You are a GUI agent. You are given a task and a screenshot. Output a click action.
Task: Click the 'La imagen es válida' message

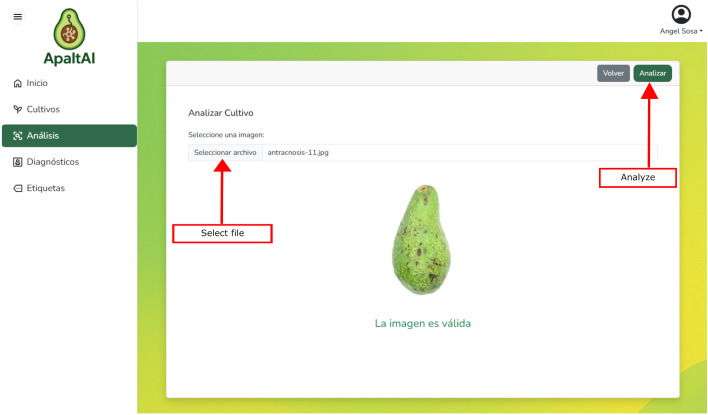tap(423, 323)
